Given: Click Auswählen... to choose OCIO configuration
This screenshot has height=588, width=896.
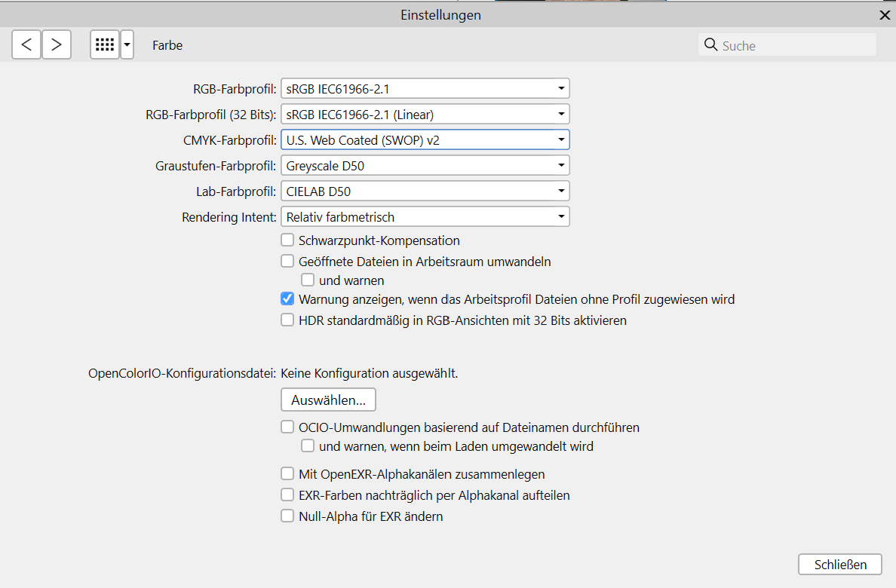Looking at the screenshot, I should click(329, 400).
